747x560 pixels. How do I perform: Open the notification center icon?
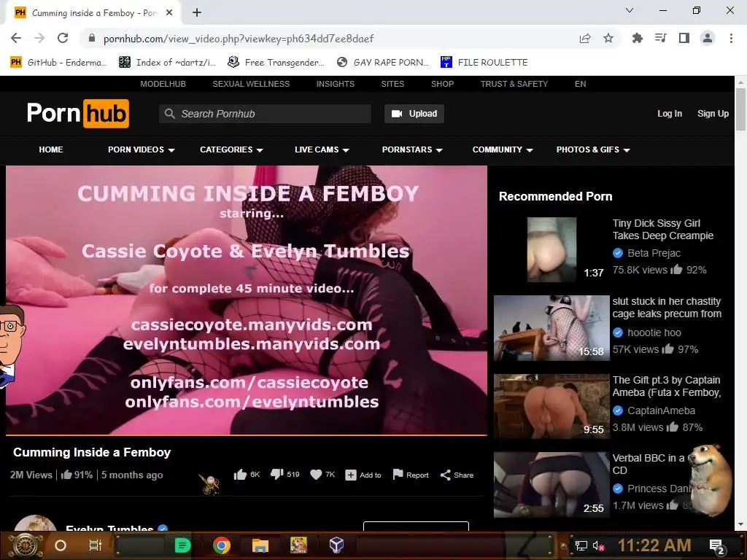click(717, 546)
